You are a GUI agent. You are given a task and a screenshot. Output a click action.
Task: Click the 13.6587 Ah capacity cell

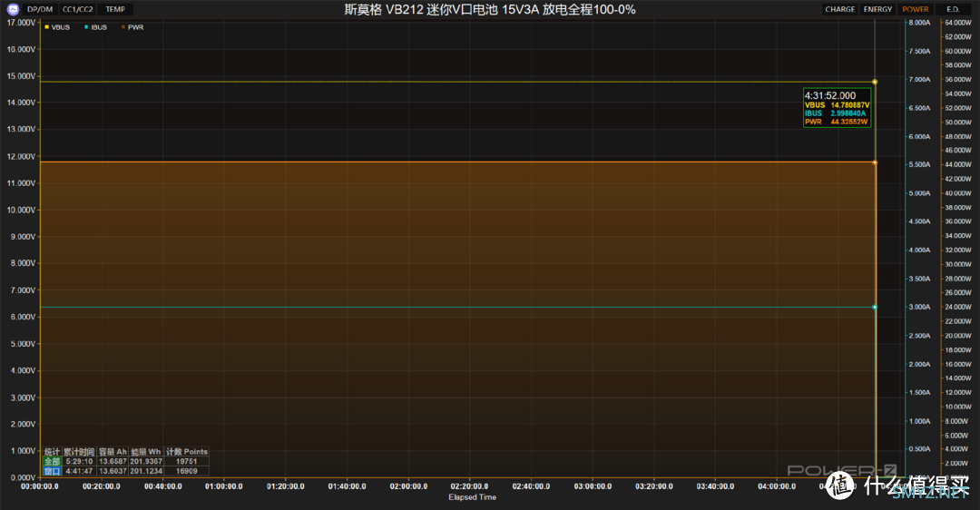(113, 461)
